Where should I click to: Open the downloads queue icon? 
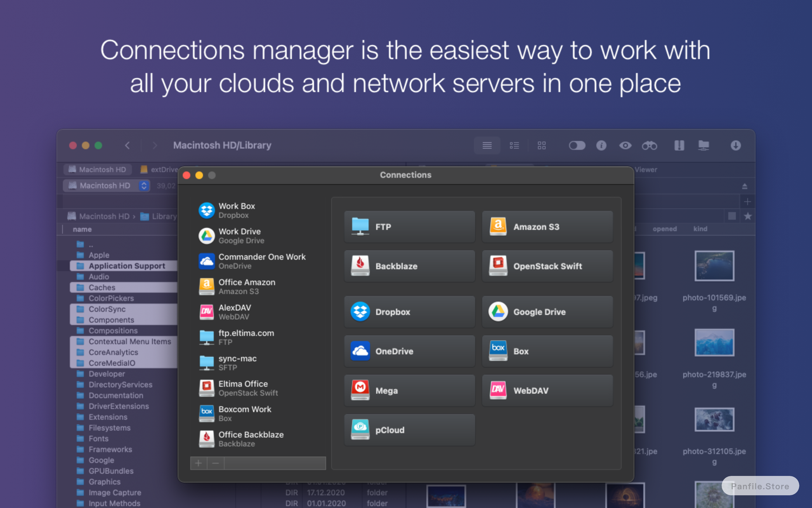pos(736,145)
